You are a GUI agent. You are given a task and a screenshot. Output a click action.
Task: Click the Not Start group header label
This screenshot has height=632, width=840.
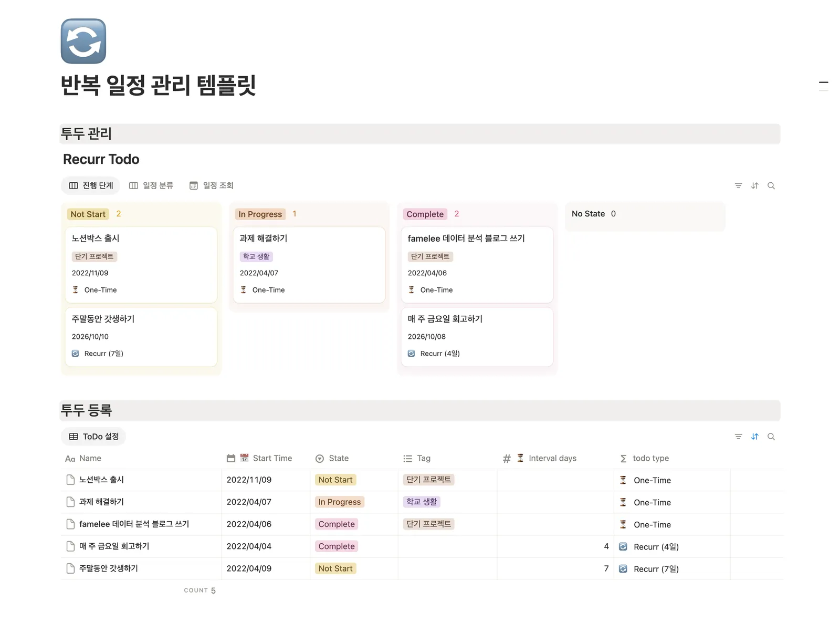pos(88,214)
